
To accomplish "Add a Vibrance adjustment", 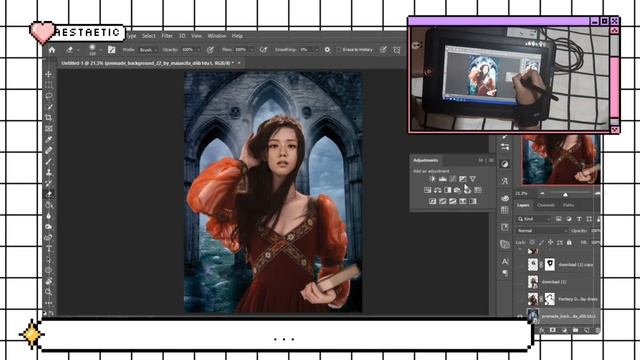I will [473, 179].
